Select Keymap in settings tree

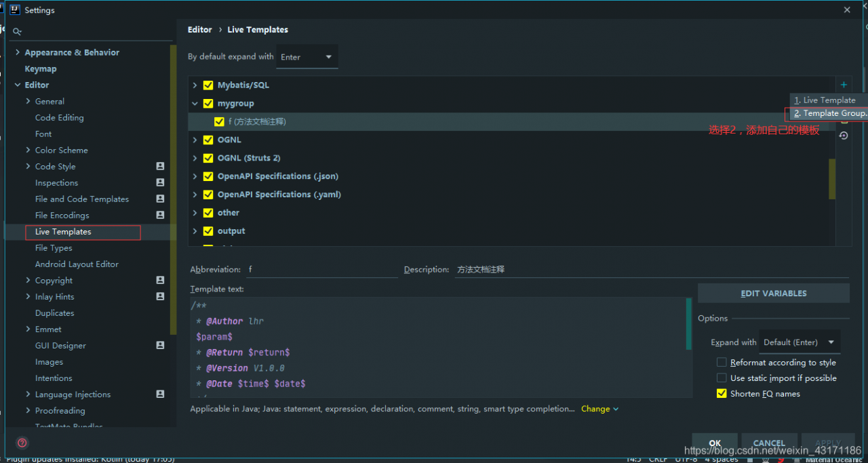point(41,69)
